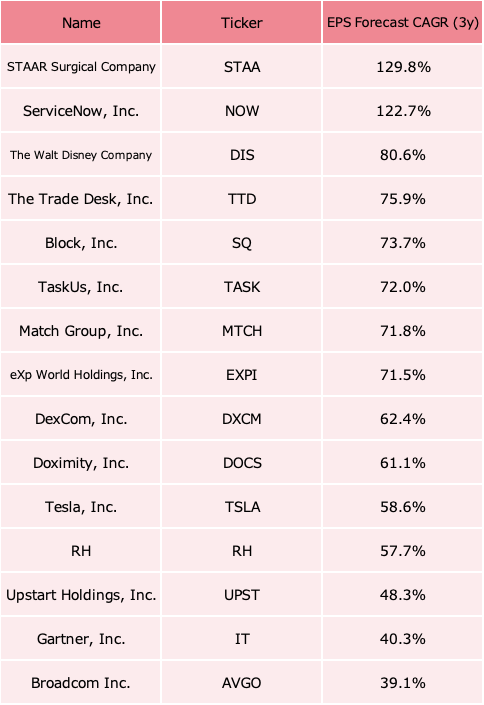The height and width of the screenshot is (705, 484).
Task: Click the Ticker column header
Action: pyautogui.click(x=242, y=22)
